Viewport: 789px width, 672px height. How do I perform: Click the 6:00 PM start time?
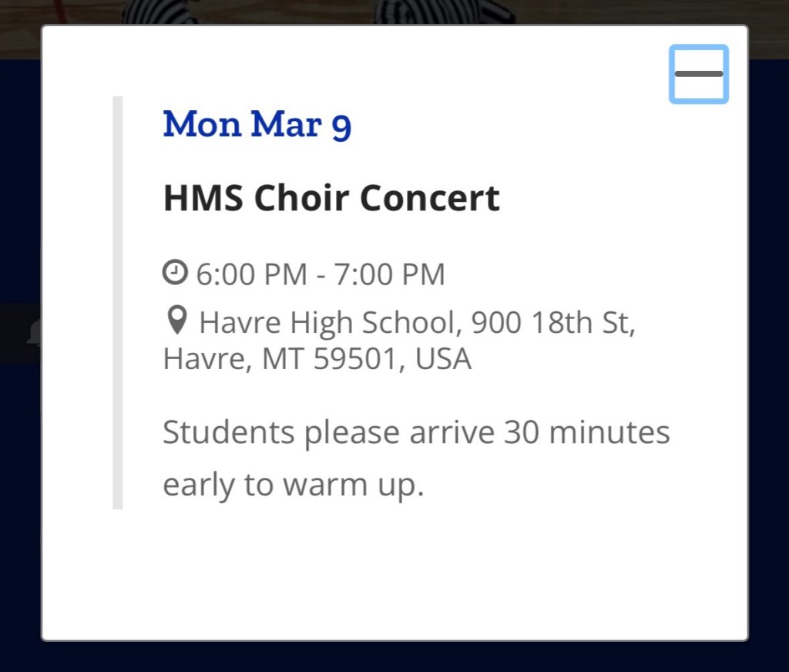click(x=251, y=274)
